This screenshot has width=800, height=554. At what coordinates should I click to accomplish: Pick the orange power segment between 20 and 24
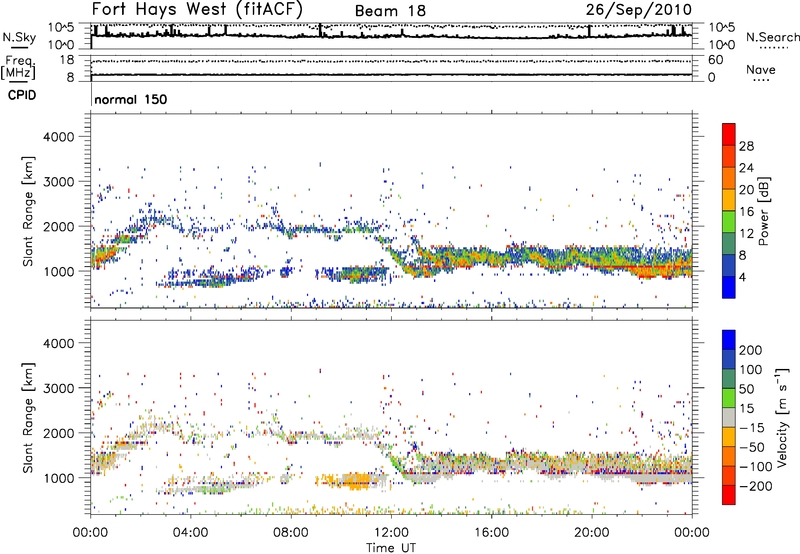(729, 179)
